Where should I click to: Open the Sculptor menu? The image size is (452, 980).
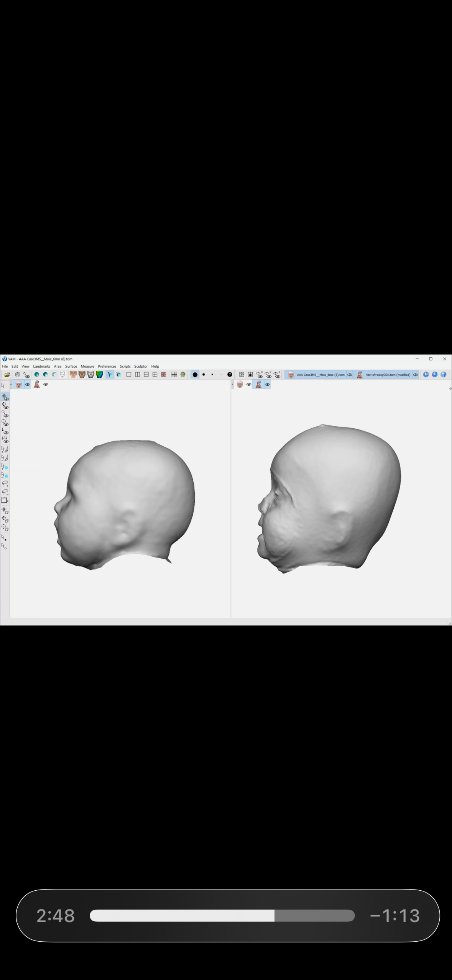coord(141,366)
